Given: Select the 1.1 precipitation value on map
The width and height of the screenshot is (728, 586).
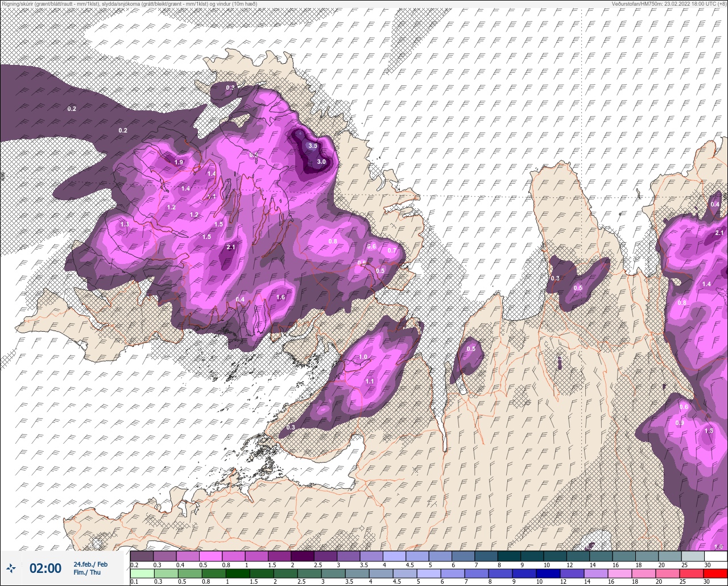Looking at the screenshot, I should pos(370,381).
